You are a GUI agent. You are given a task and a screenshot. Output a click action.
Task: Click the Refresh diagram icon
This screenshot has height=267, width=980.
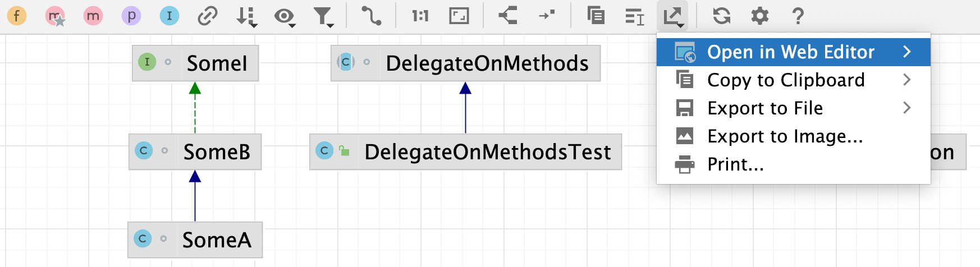(x=721, y=16)
